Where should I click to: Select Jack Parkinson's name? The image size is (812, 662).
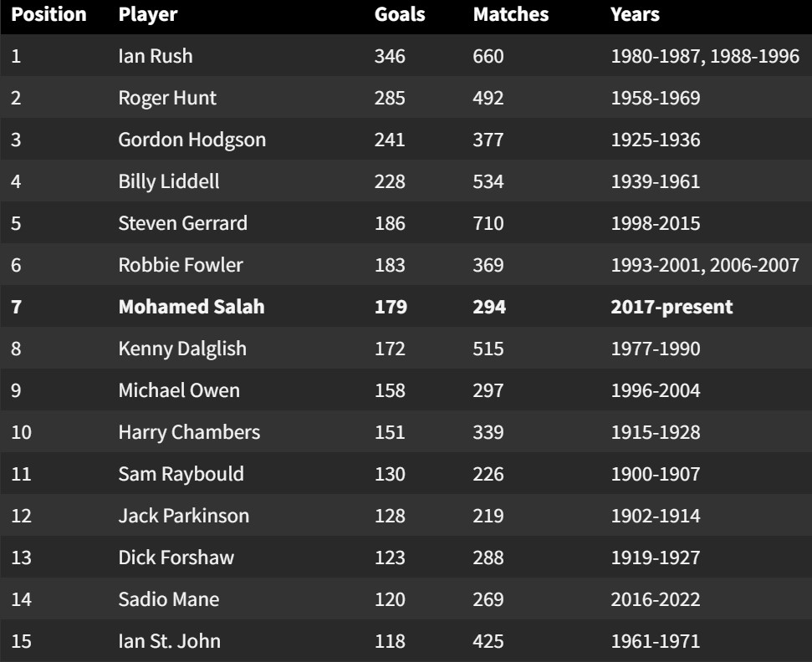pos(184,516)
